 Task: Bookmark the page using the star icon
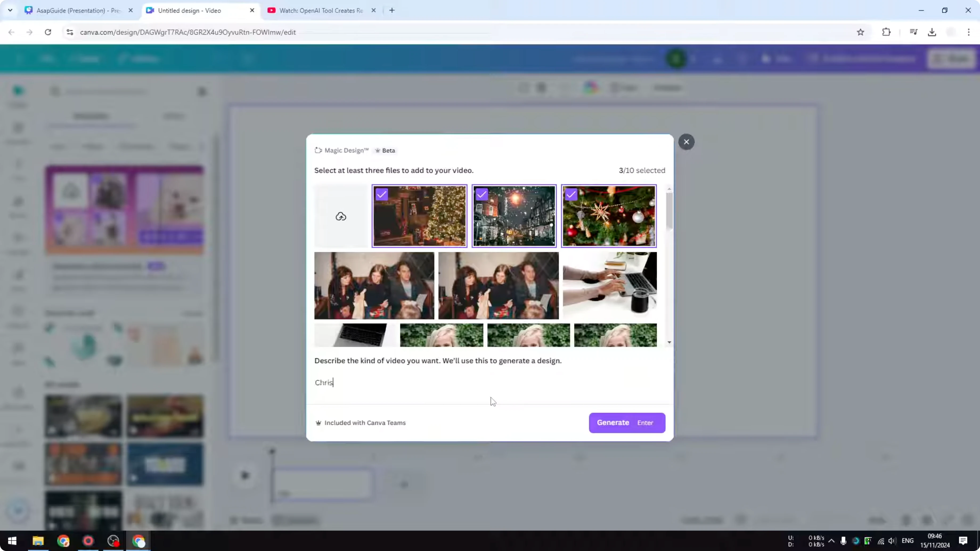(861, 32)
